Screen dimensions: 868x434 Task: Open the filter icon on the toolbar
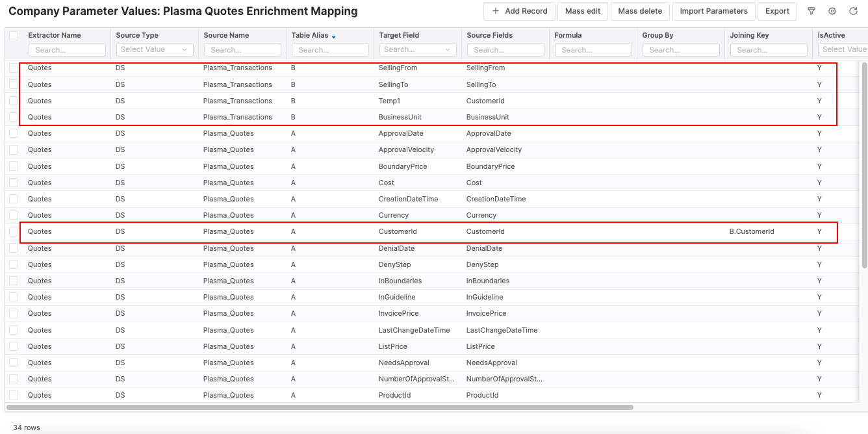(810, 11)
